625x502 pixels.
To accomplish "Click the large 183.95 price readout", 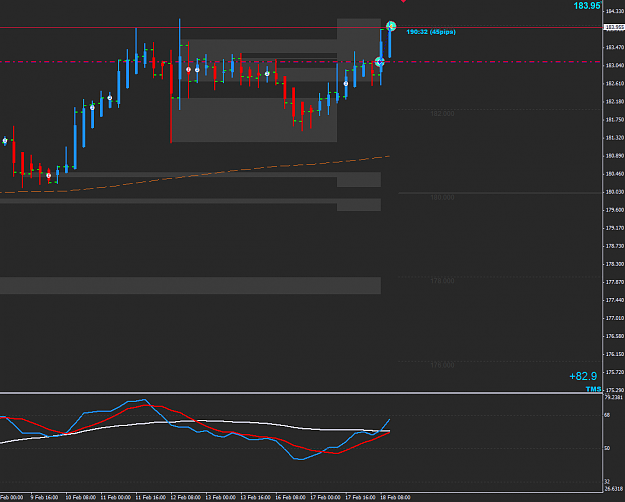I will (x=587, y=6).
